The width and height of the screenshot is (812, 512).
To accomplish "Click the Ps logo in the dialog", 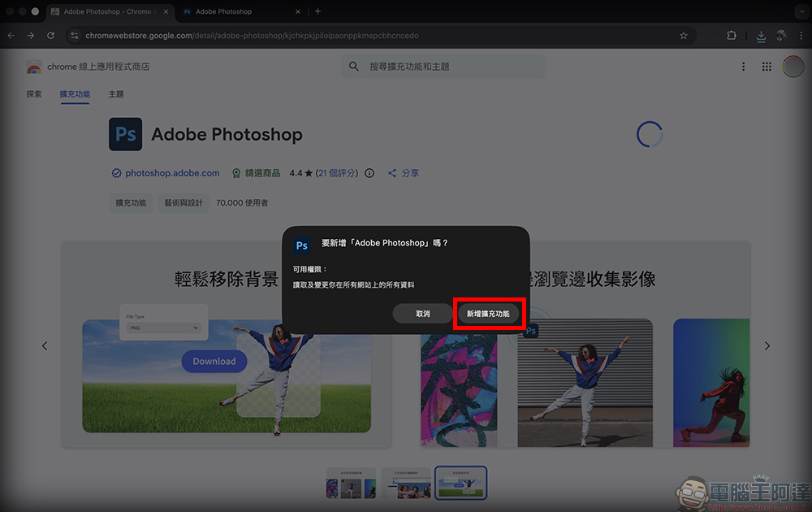I will [301, 245].
